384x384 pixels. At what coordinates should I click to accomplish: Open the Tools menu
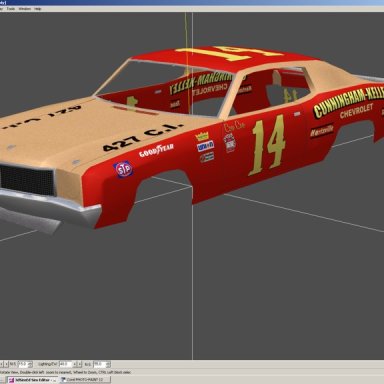coord(11,9)
